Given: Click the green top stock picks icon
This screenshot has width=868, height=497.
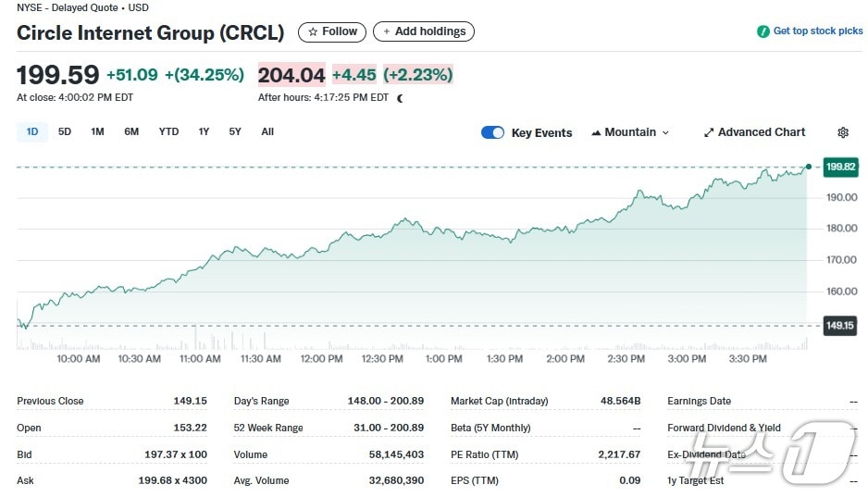Looking at the screenshot, I should [763, 31].
